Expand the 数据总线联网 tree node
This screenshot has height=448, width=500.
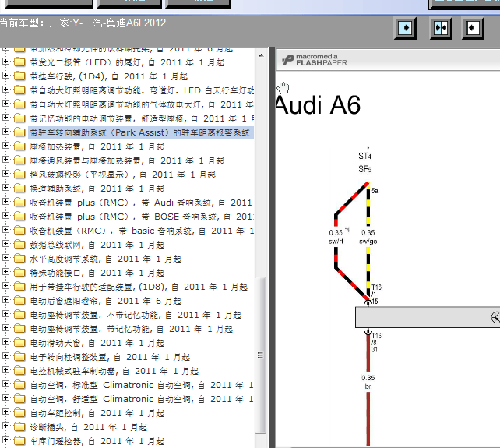pyautogui.click(x=5, y=244)
